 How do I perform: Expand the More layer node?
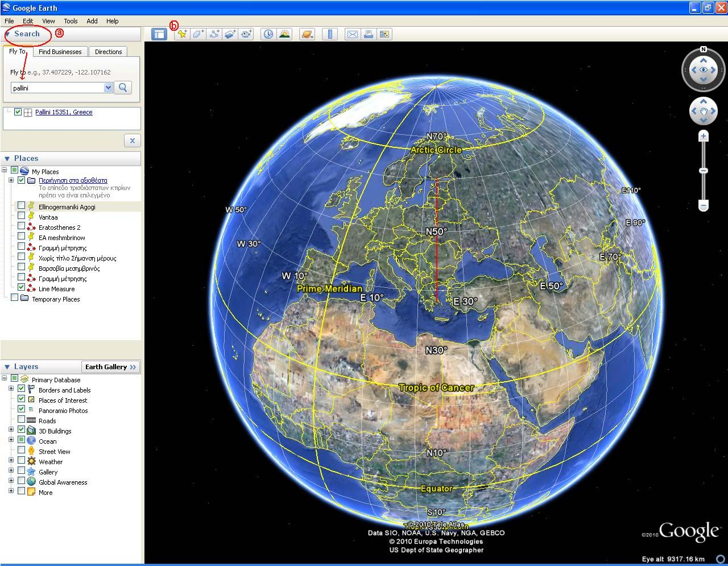click(11, 491)
